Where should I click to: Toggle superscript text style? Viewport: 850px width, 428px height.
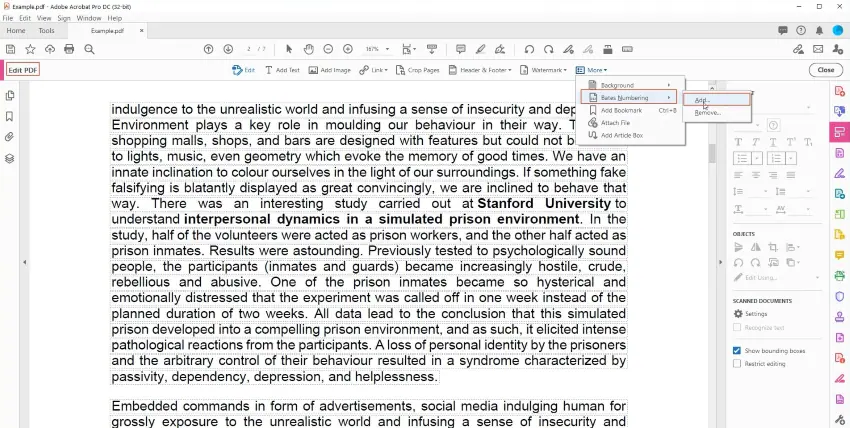coord(791,142)
